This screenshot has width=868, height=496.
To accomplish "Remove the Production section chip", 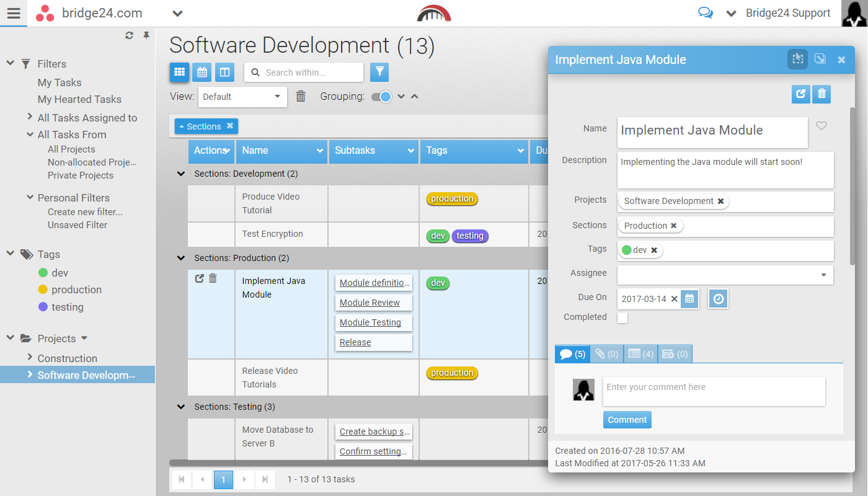I will click(x=673, y=226).
